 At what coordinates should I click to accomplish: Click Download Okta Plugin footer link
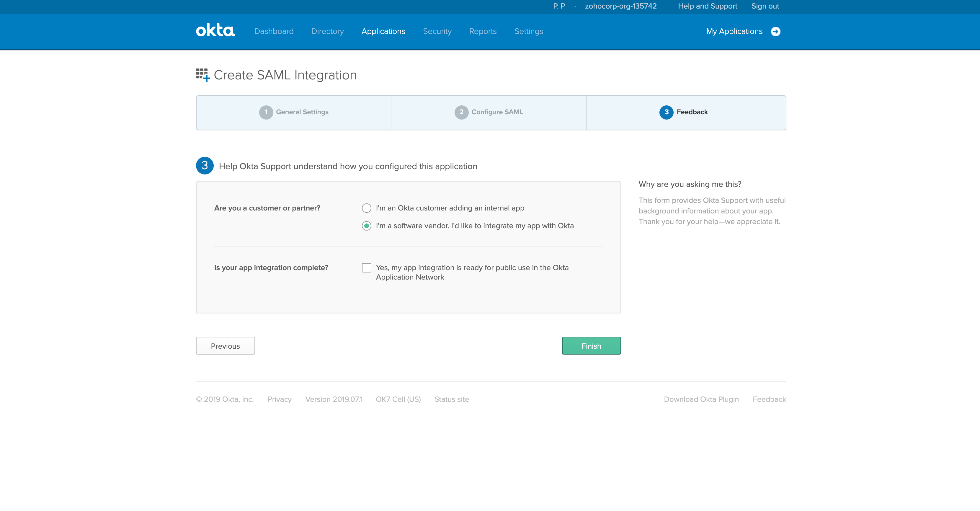[701, 399]
